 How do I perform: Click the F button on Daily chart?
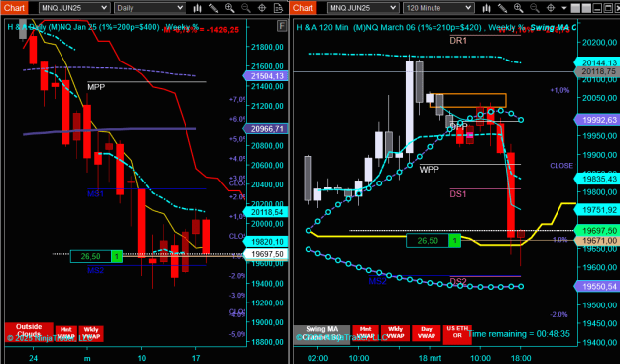[x=282, y=26]
